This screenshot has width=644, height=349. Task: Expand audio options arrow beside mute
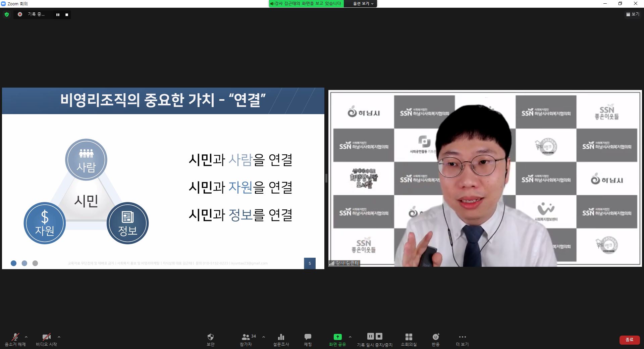click(x=26, y=337)
